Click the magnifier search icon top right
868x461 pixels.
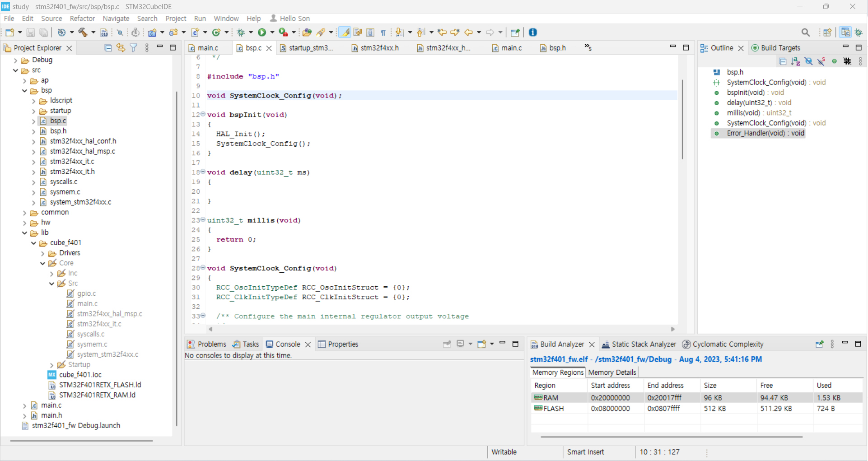pos(806,33)
